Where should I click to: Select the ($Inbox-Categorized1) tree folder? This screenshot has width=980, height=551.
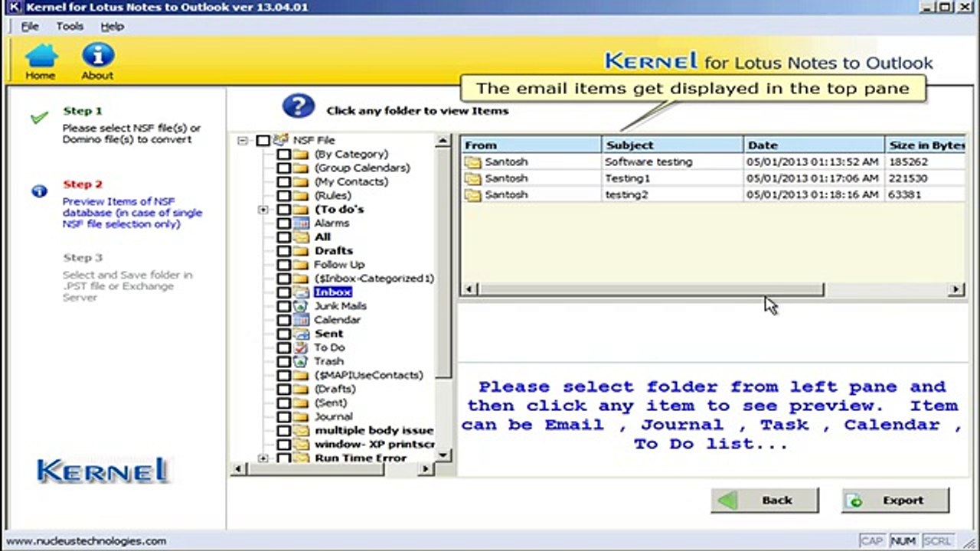click(x=374, y=278)
